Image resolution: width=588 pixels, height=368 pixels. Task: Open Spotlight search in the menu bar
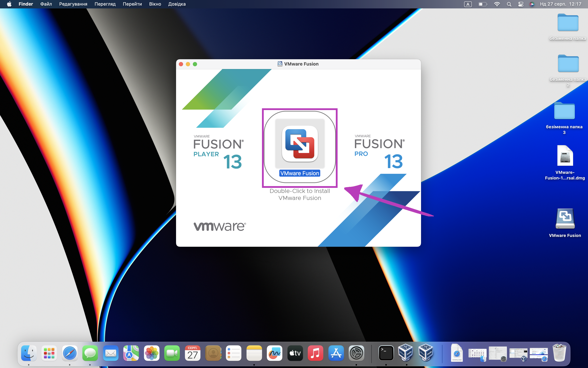509,4
